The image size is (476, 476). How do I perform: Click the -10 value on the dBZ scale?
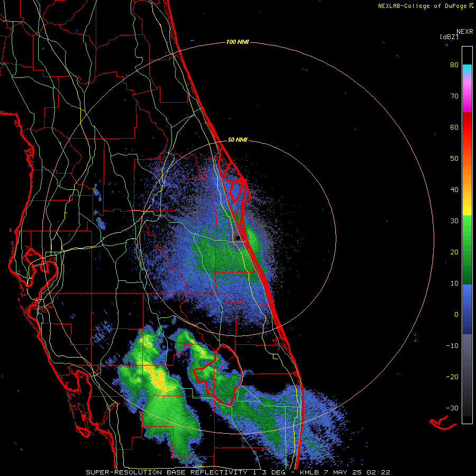click(452, 346)
